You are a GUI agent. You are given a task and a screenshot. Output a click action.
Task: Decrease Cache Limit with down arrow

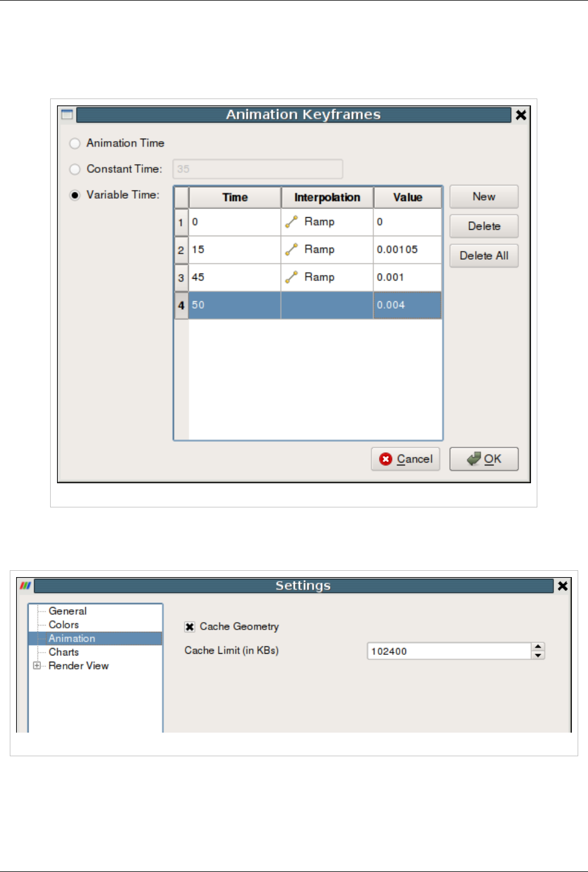538,655
